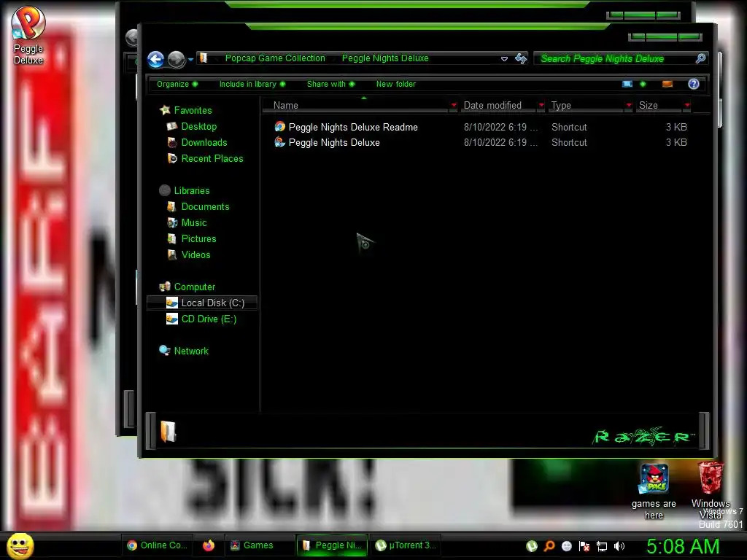Select Peggle Nights Deluxe shortcut file

(334, 142)
